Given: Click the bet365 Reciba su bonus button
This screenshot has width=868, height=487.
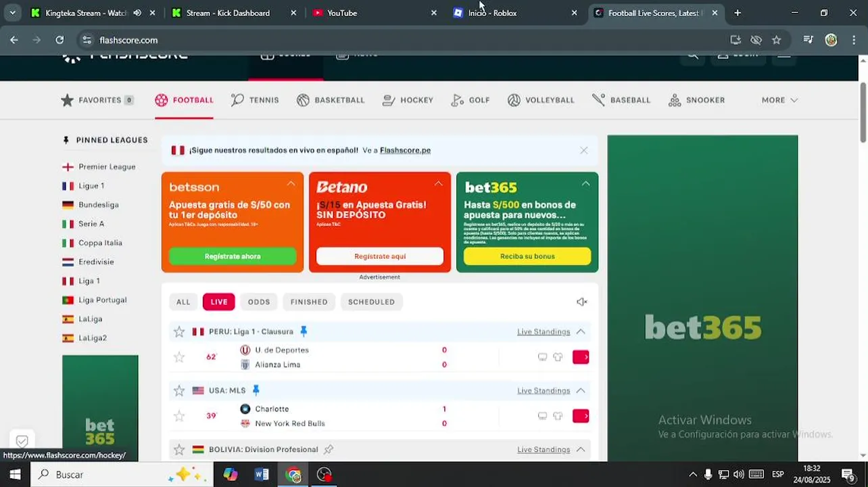Looking at the screenshot, I should click(x=527, y=256).
